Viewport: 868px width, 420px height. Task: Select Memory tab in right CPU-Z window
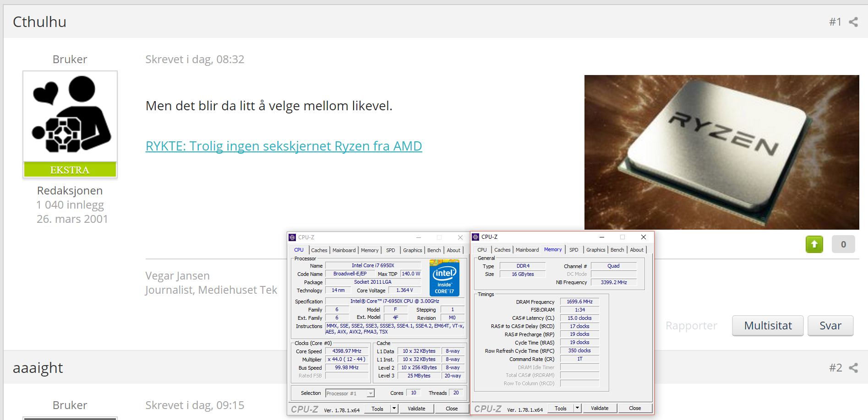[553, 249]
